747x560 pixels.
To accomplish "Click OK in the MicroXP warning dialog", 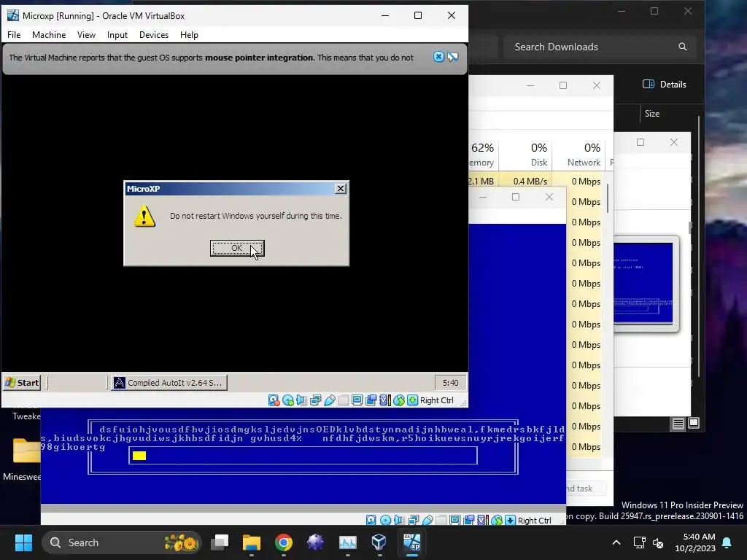I will pyautogui.click(x=237, y=248).
